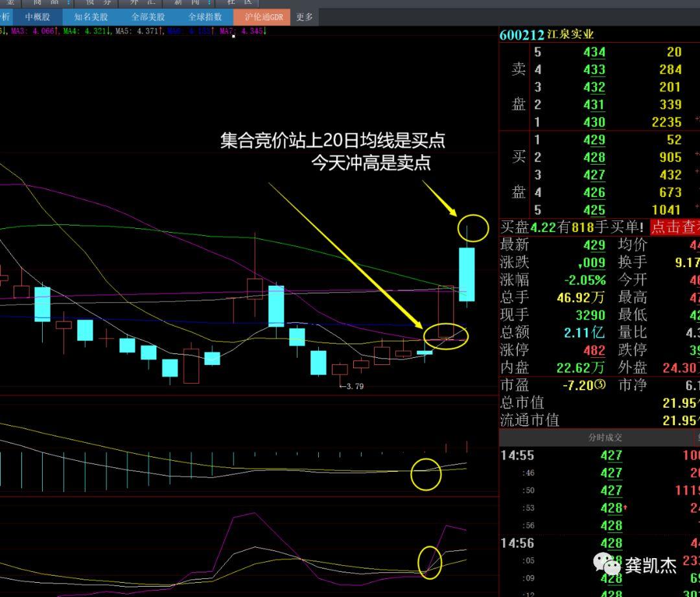700x597 pixels.
Task: Click the MA3: 4.066 indicator label
Action: [x=35, y=31]
